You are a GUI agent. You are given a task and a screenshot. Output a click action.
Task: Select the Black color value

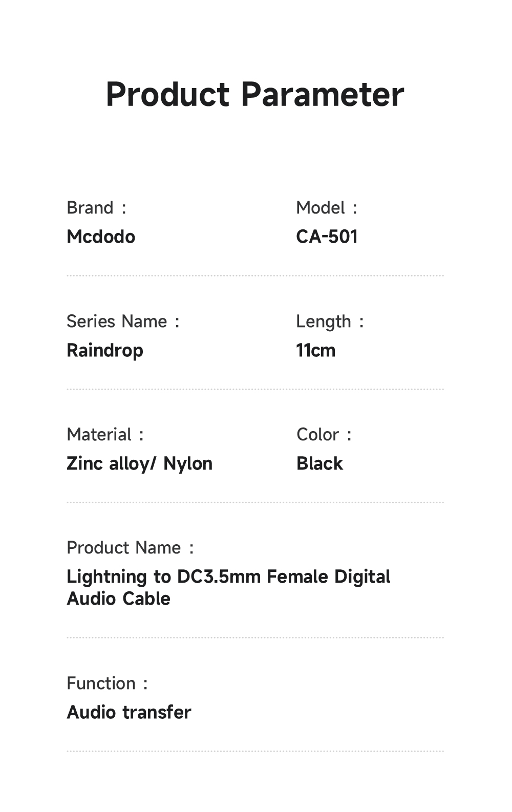tap(319, 464)
